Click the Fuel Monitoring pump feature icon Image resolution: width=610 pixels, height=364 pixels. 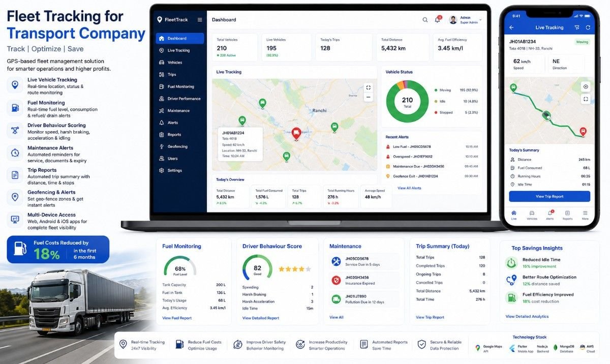pos(15,107)
